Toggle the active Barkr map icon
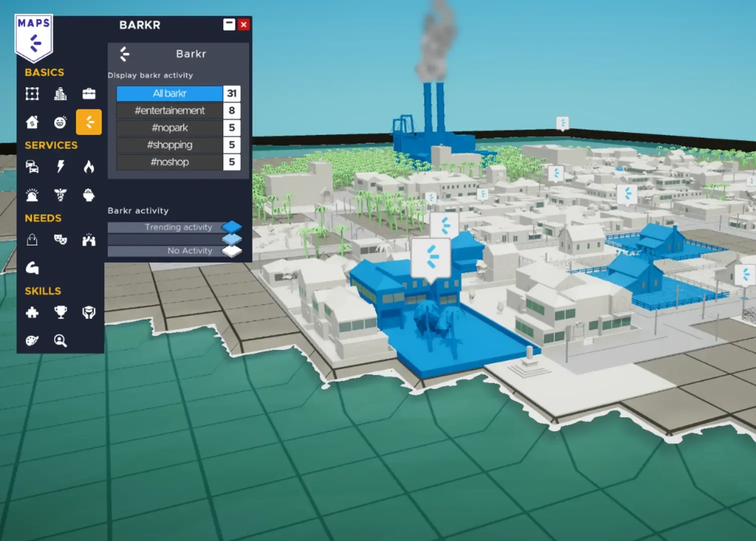This screenshot has height=541, width=756. [x=89, y=122]
